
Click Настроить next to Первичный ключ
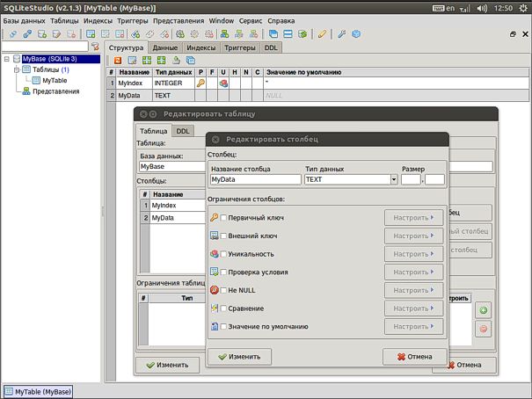click(x=413, y=218)
